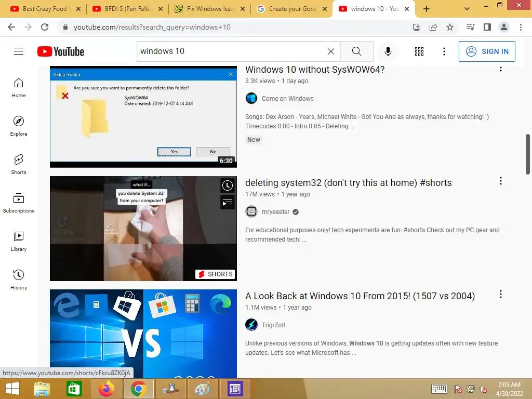
Task: Open the tab search dropdown arrow
Action: pyautogui.click(x=467, y=9)
